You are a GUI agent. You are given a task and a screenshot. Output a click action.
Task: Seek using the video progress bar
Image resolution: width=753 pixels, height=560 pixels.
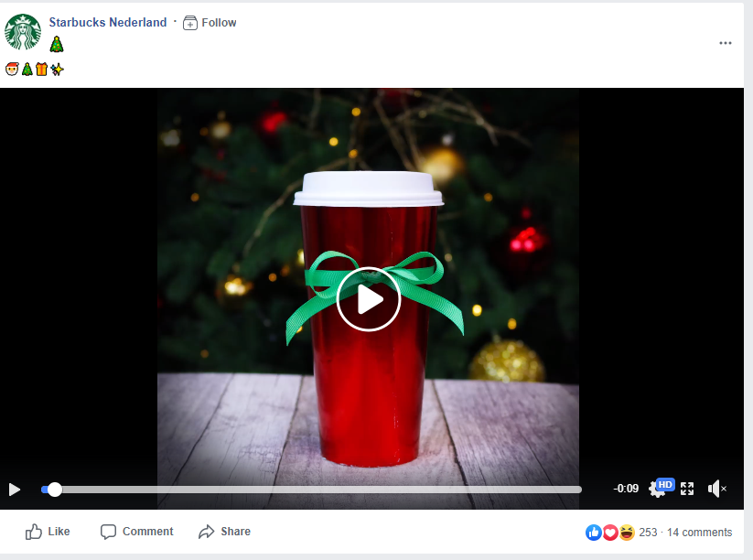(x=312, y=490)
